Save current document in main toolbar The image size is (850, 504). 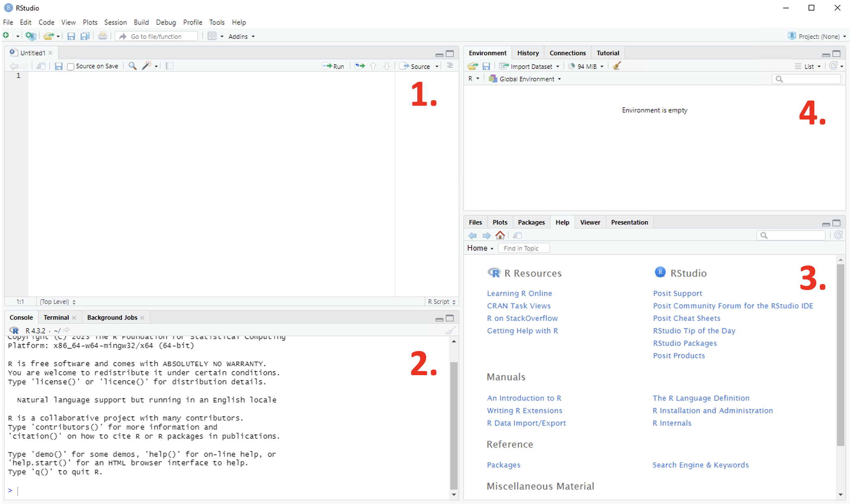coord(71,36)
